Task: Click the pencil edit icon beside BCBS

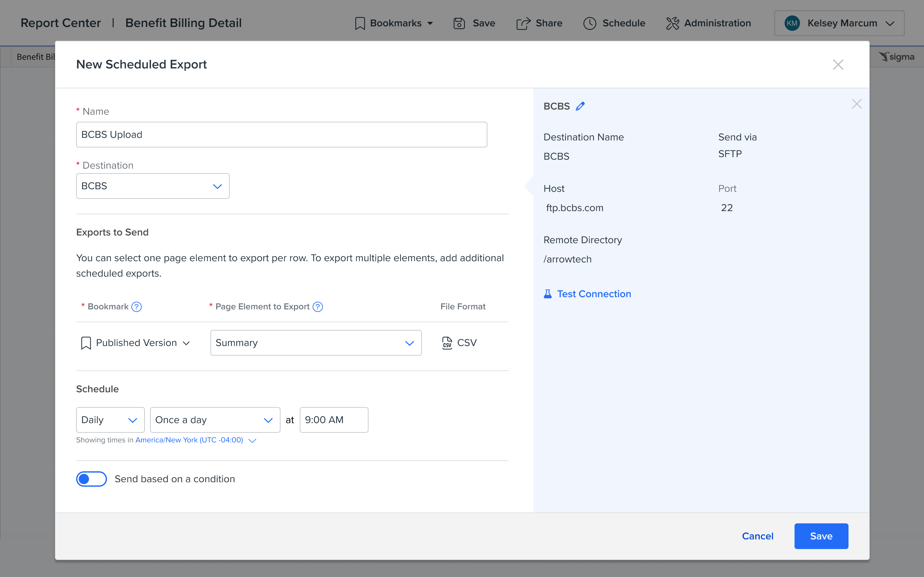Action: [x=580, y=106]
